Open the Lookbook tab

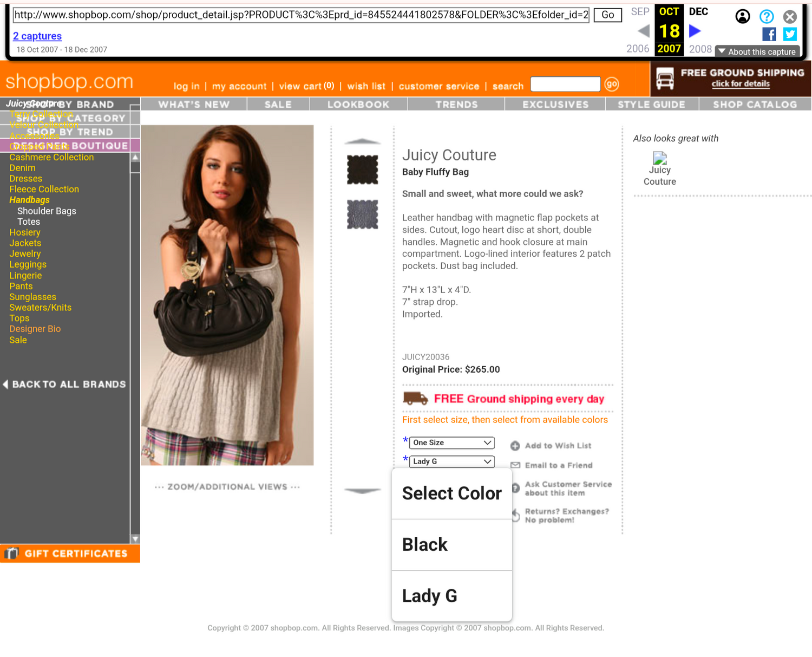tap(358, 105)
